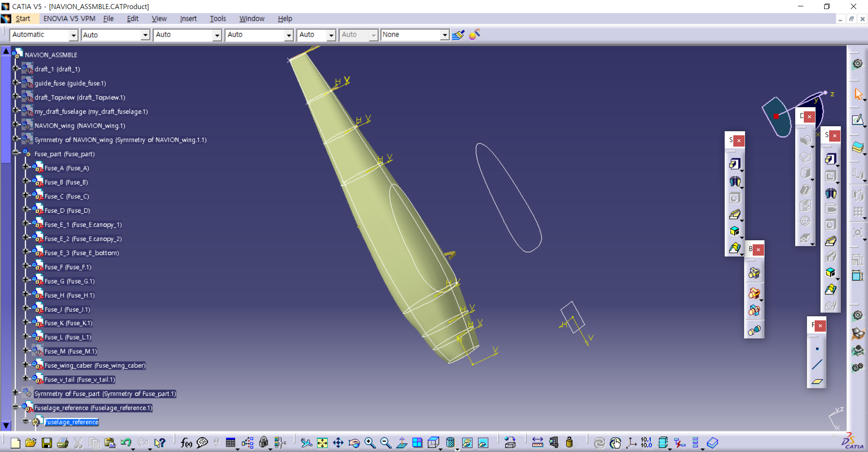The image size is (868, 452).
Task: Open the Design Table grid icon
Action: point(231,443)
